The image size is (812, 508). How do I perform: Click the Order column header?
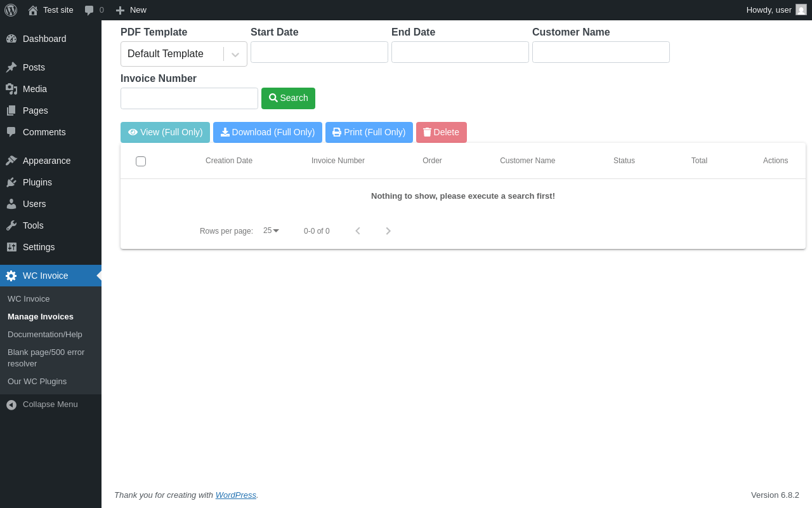[x=432, y=161]
